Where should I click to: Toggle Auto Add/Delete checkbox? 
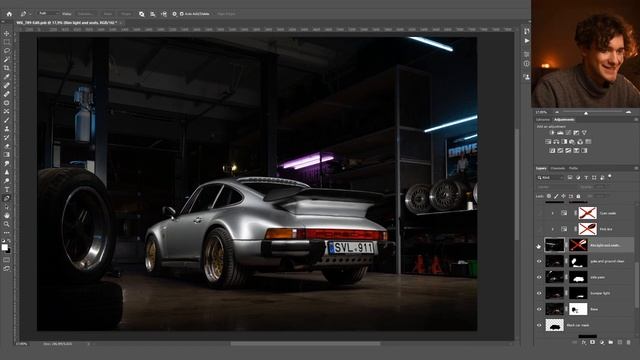coord(182,14)
